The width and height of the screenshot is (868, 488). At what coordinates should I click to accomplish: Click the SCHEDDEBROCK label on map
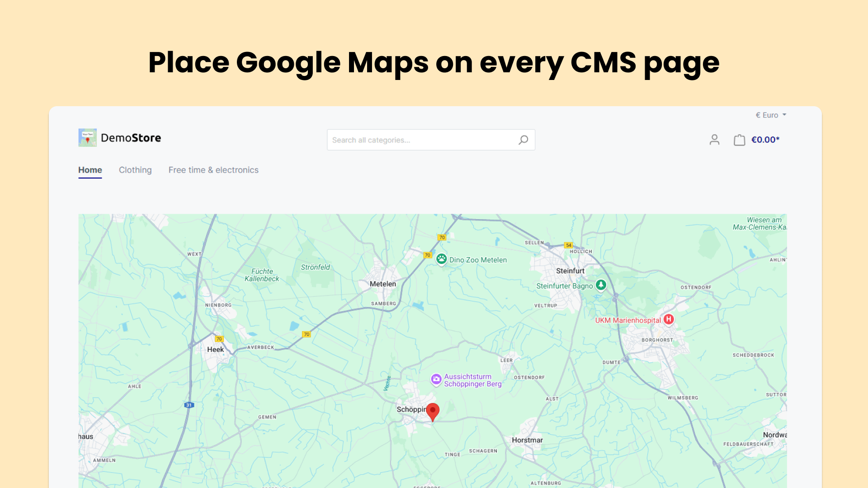[x=754, y=355]
